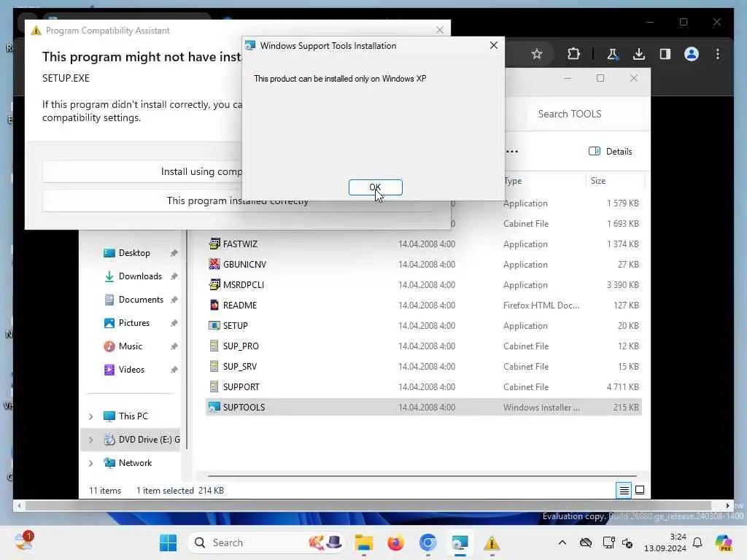
Task: Select the FASTWIZ file icon
Action: click(214, 244)
